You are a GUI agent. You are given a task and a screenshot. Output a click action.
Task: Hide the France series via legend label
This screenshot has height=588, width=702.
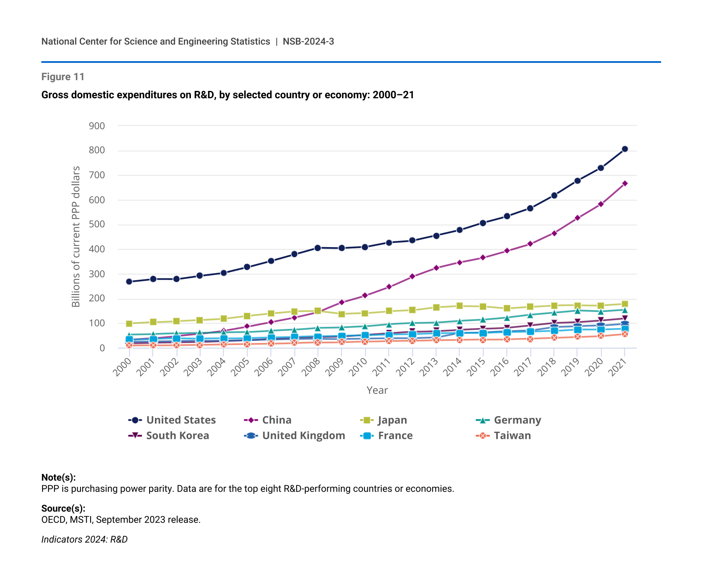395,436
